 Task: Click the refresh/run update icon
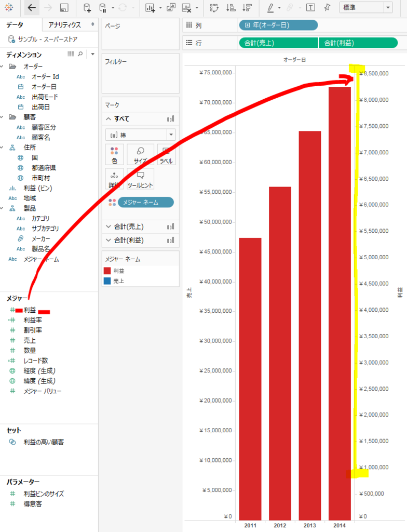pos(123,7)
